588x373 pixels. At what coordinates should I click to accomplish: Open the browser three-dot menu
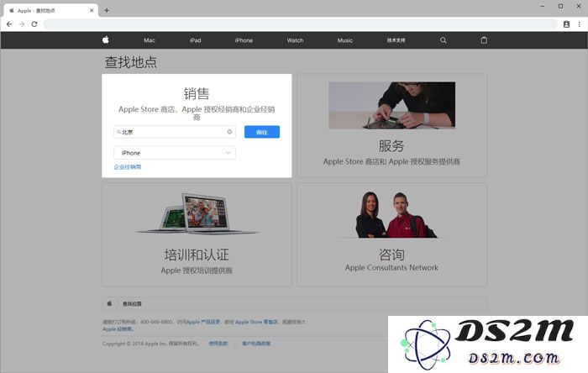[x=580, y=24]
